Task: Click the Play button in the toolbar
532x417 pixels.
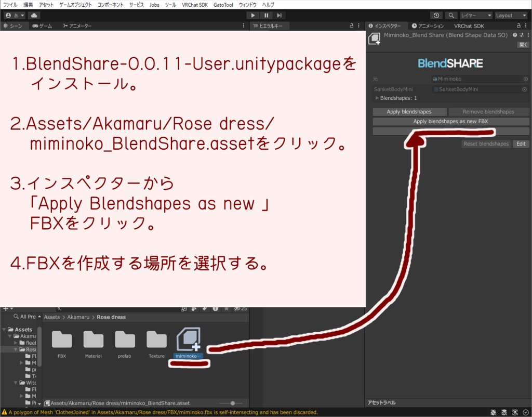Action: point(253,15)
